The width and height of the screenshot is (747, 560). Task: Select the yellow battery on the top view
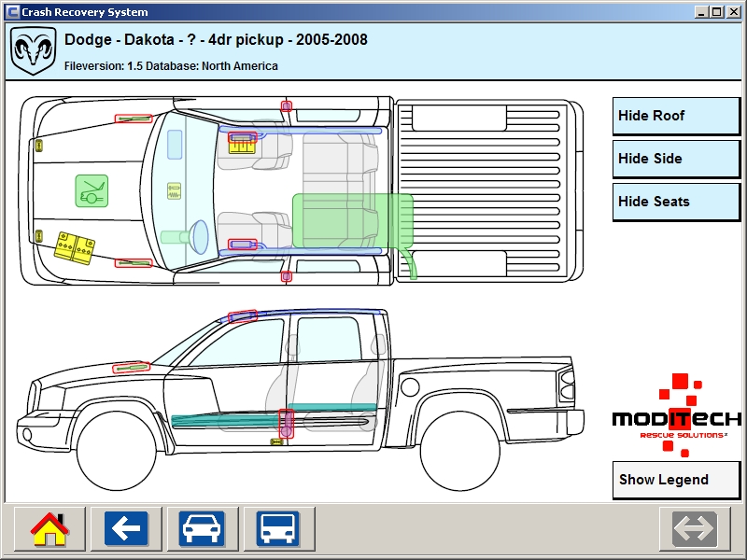pyautogui.click(x=74, y=245)
